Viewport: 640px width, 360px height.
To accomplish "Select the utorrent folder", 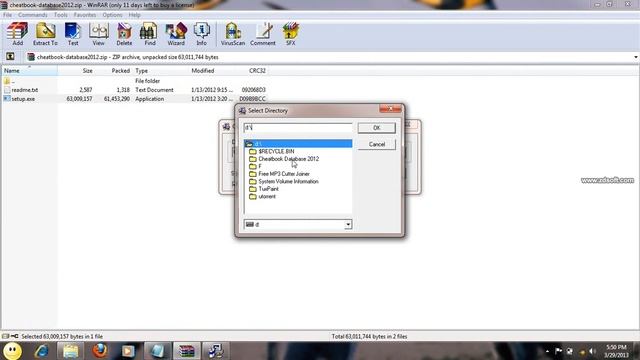I will click(262, 197).
